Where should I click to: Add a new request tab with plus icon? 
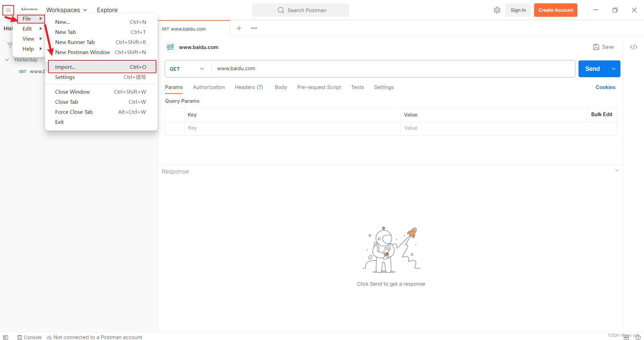pyautogui.click(x=239, y=28)
